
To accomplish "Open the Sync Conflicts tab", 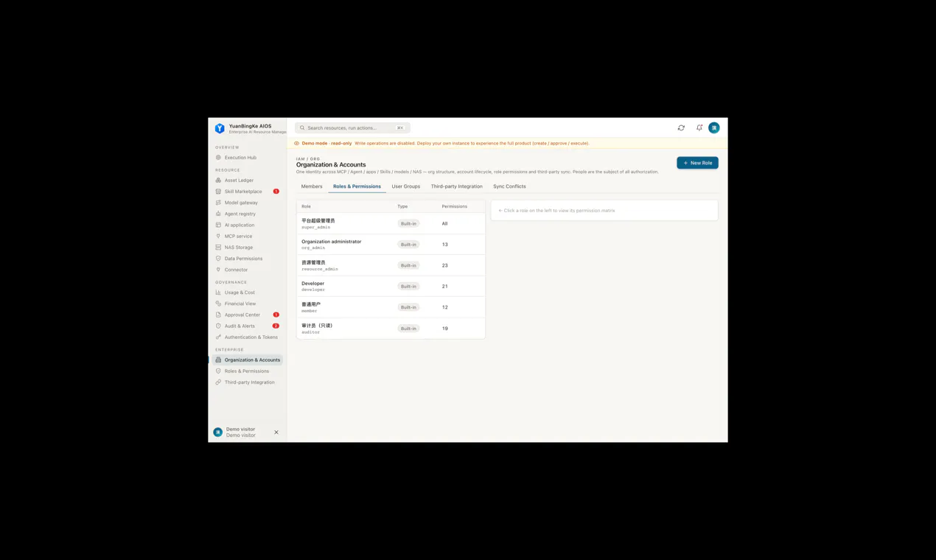I will pyautogui.click(x=509, y=186).
